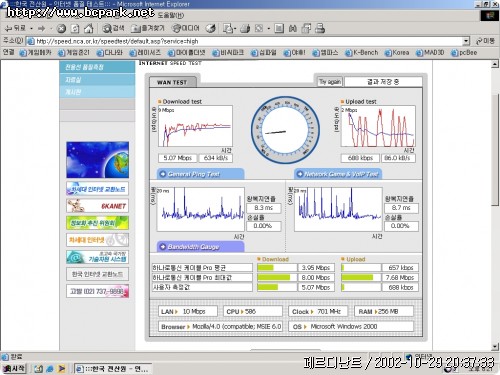The height and width of the screenshot is (375, 500).
Task: Open the 마이폴더넷 link bar shortcut
Action: [187, 53]
